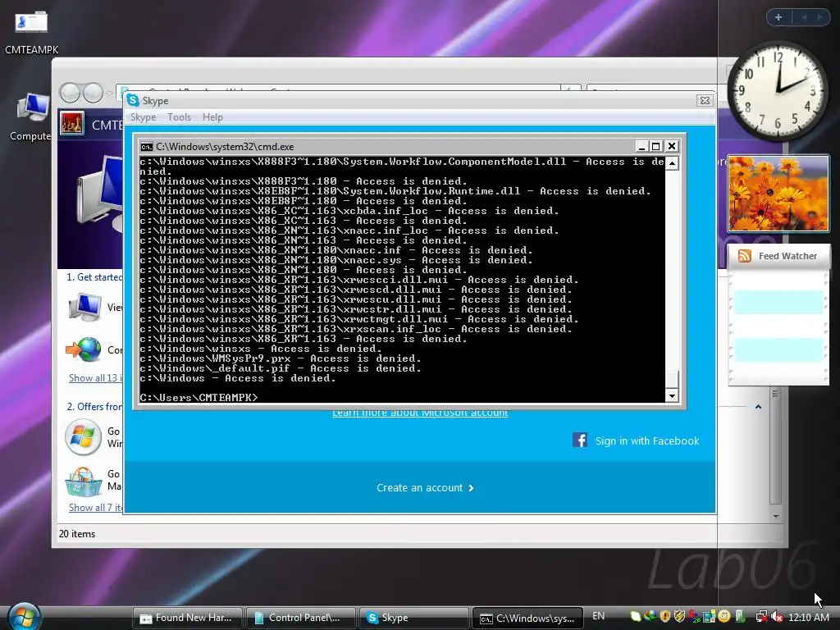840x630 pixels.
Task: Click the Welcome Center scrollbar down arrow
Action: point(776,516)
